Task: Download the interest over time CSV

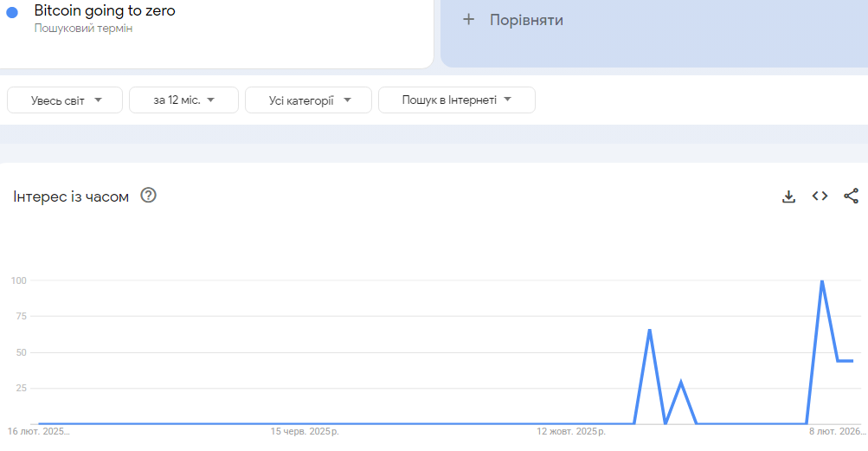Action: click(x=788, y=197)
